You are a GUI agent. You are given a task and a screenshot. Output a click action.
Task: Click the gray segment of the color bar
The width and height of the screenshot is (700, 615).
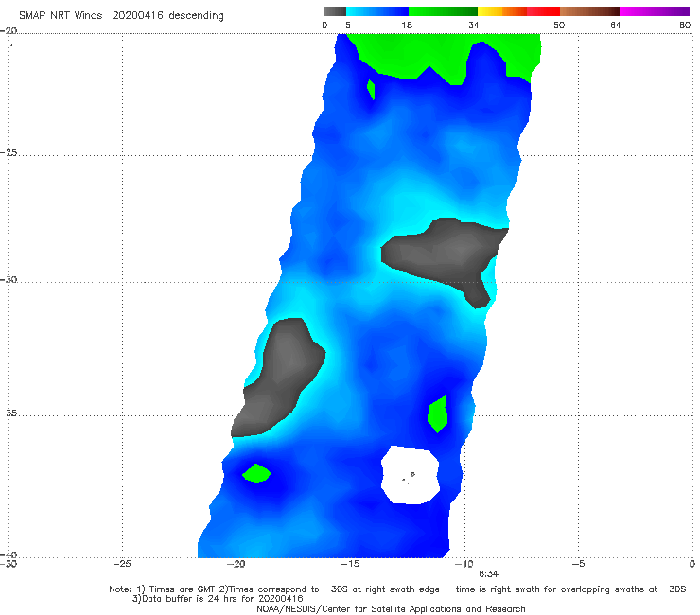tap(334, 11)
